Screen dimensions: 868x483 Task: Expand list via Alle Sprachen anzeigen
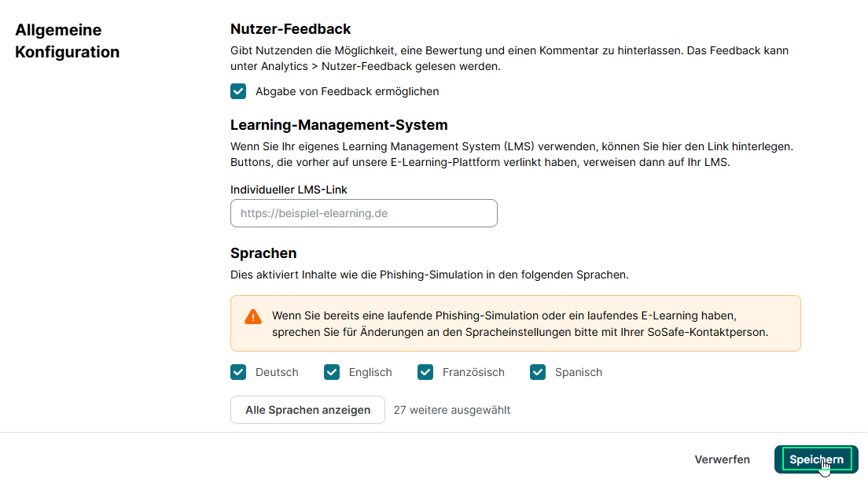point(307,410)
